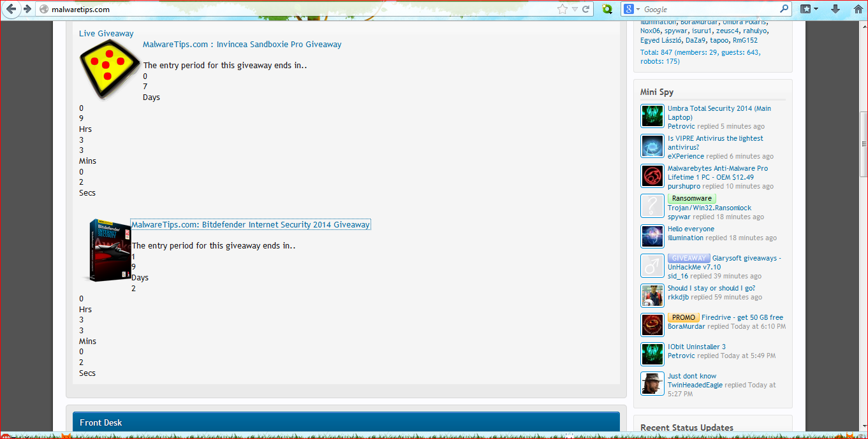
Task: Open Petrovic's avatar beside IObit Uninstaller 3
Action: point(652,354)
